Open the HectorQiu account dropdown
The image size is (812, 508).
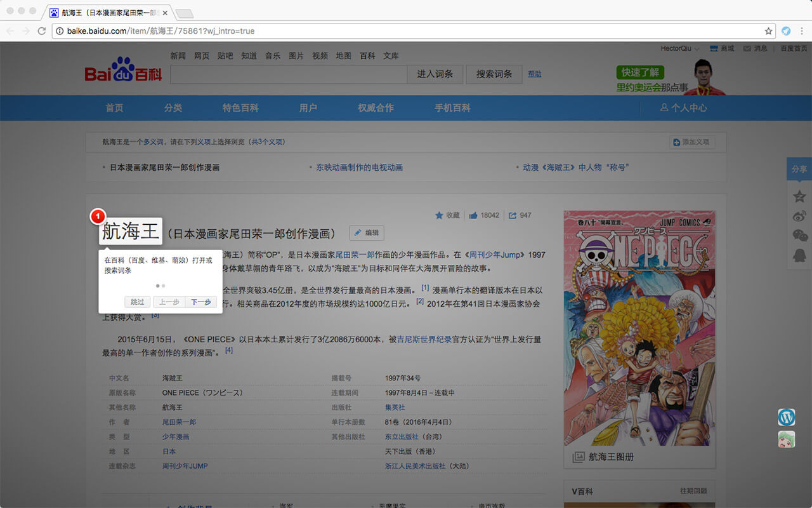click(x=680, y=48)
